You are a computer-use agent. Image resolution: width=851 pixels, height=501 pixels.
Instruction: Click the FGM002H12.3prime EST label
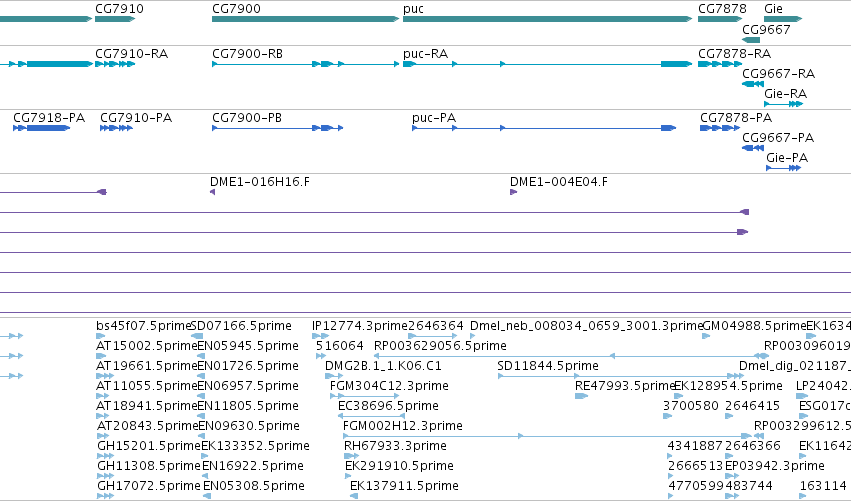point(403,426)
